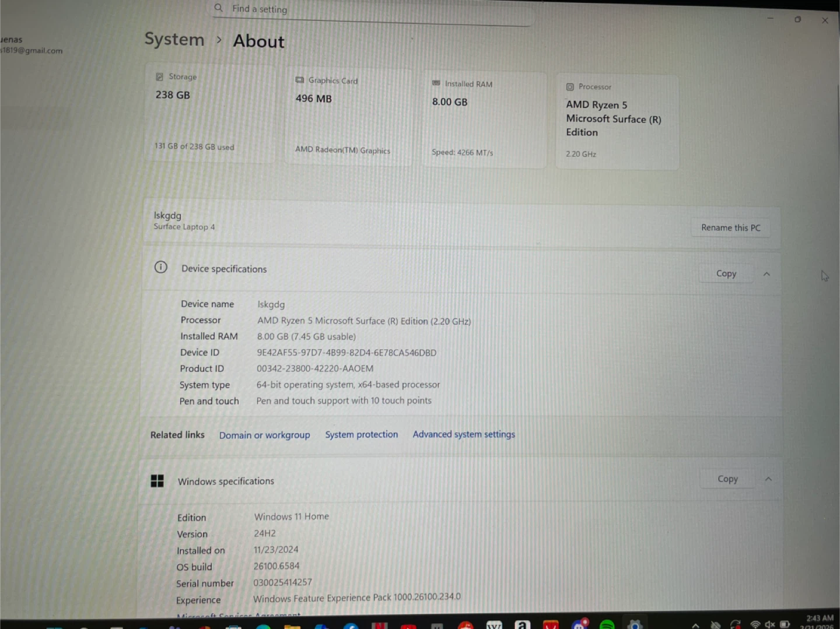The image size is (840, 629).
Task: Show hidden system tray icons chevron
Action: [x=696, y=625]
